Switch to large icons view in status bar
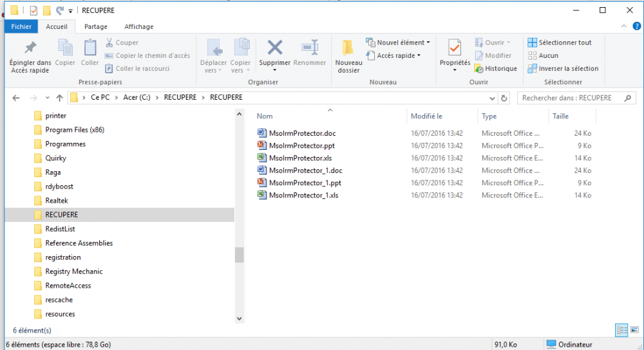Image resolution: width=644 pixels, height=350 pixels. click(x=634, y=330)
